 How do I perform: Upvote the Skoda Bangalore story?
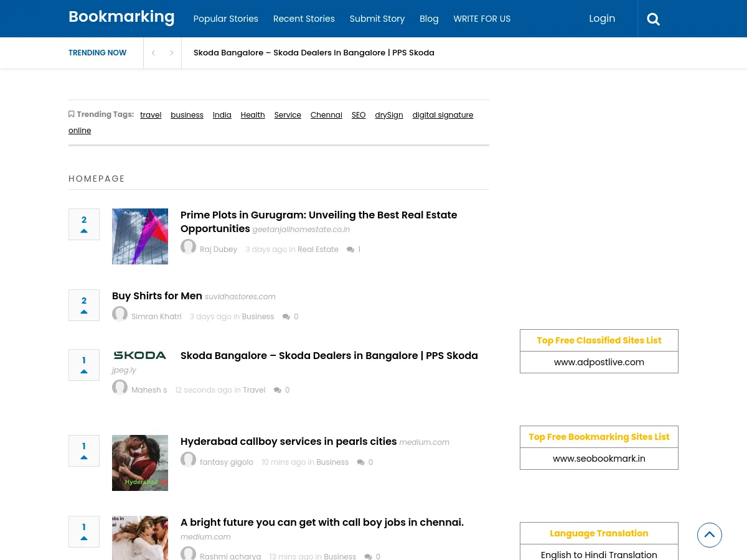point(84,371)
